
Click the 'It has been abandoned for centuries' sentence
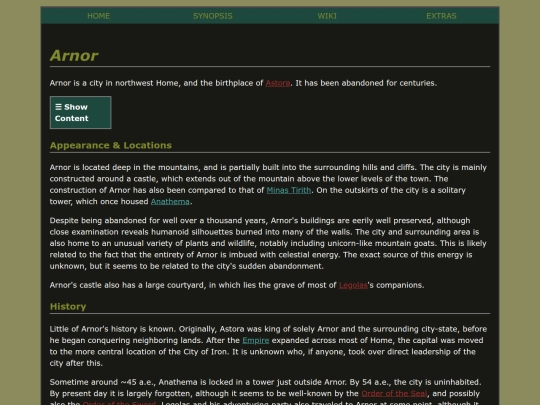(x=366, y=83)
